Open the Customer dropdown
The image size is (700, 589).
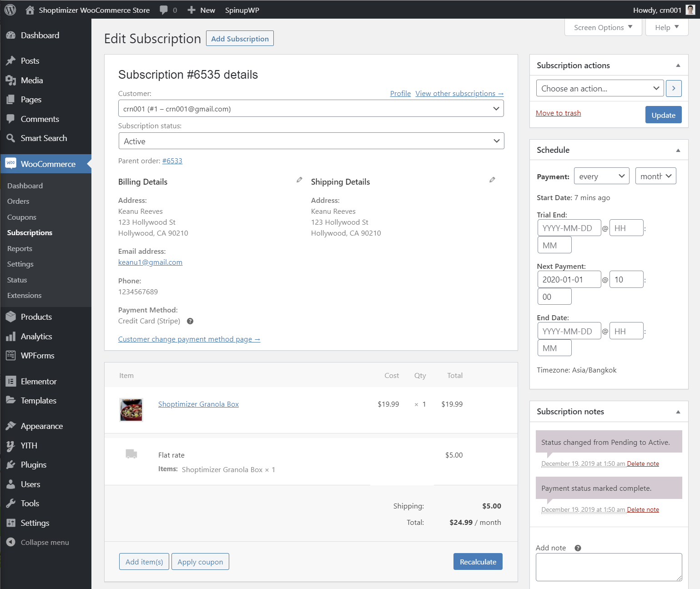tap(311, 109)
